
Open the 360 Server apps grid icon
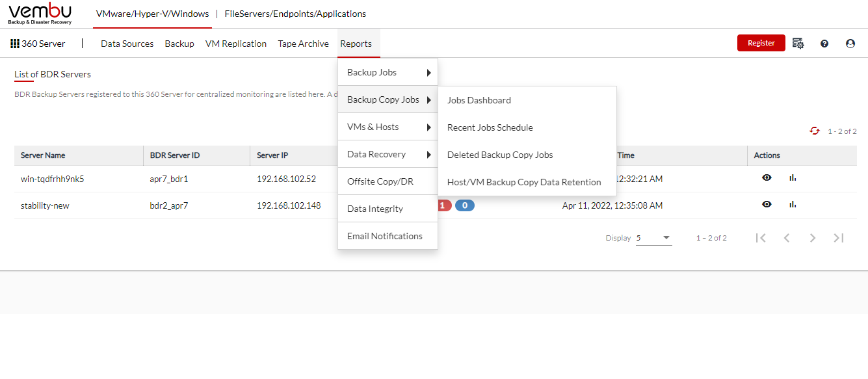tap(15, 44)
